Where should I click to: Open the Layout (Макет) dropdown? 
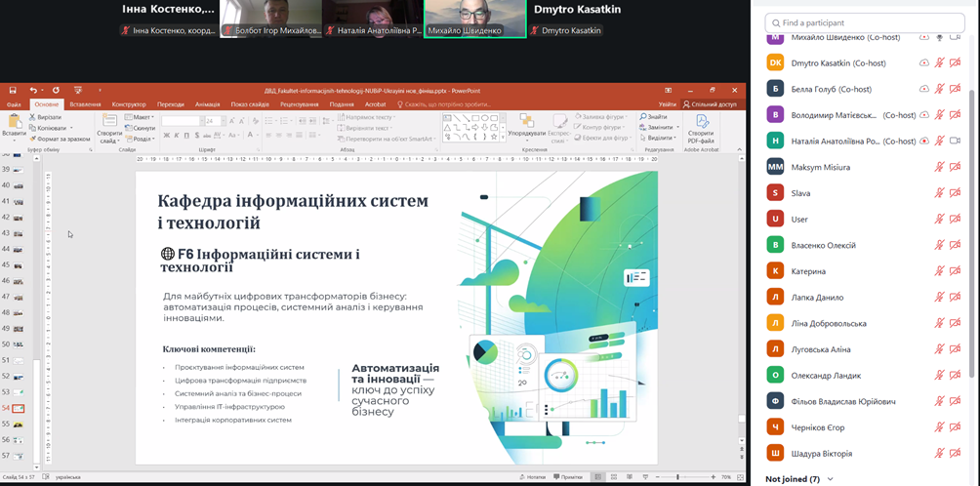pos(142,117)
